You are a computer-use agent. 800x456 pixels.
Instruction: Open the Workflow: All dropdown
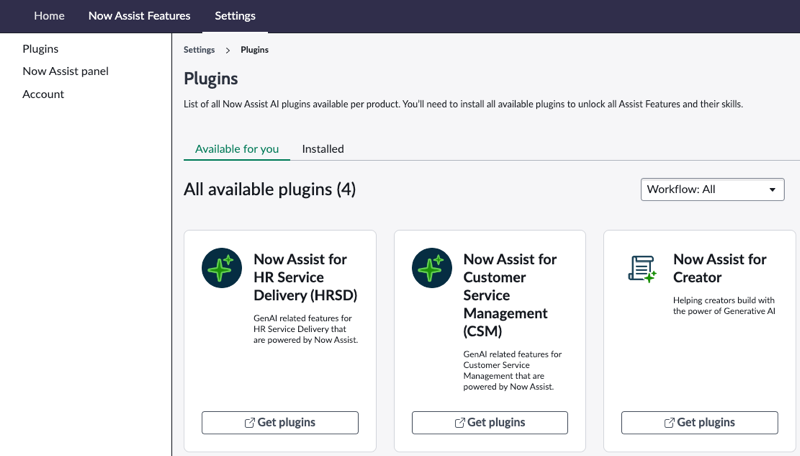pos(712,189)
